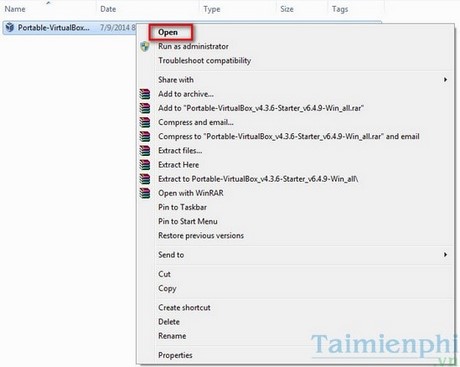This screenshot has width=460, height=367.
Task: Click the VirtualBox file icon in the list
Action: pos(10,27)
